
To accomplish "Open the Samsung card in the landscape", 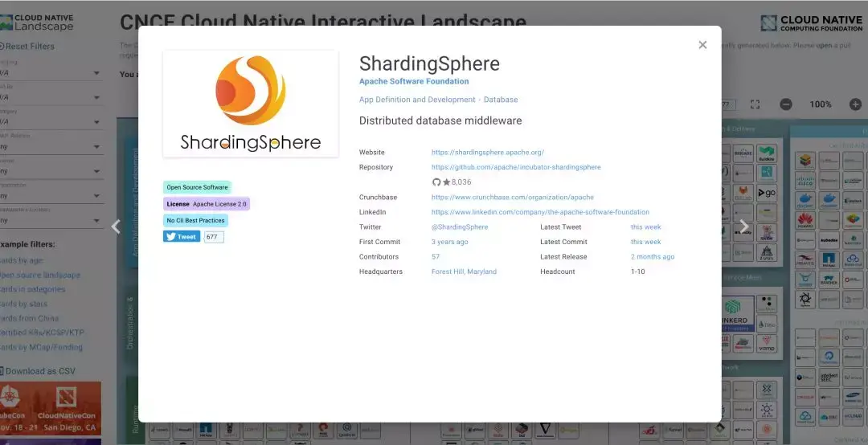I will pos(853,397).
